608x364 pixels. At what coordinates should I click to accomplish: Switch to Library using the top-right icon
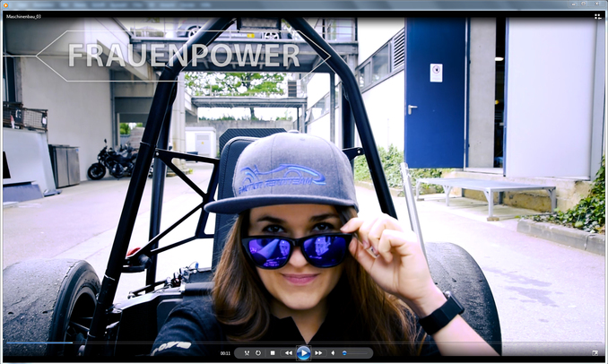(x=597, y=16)
